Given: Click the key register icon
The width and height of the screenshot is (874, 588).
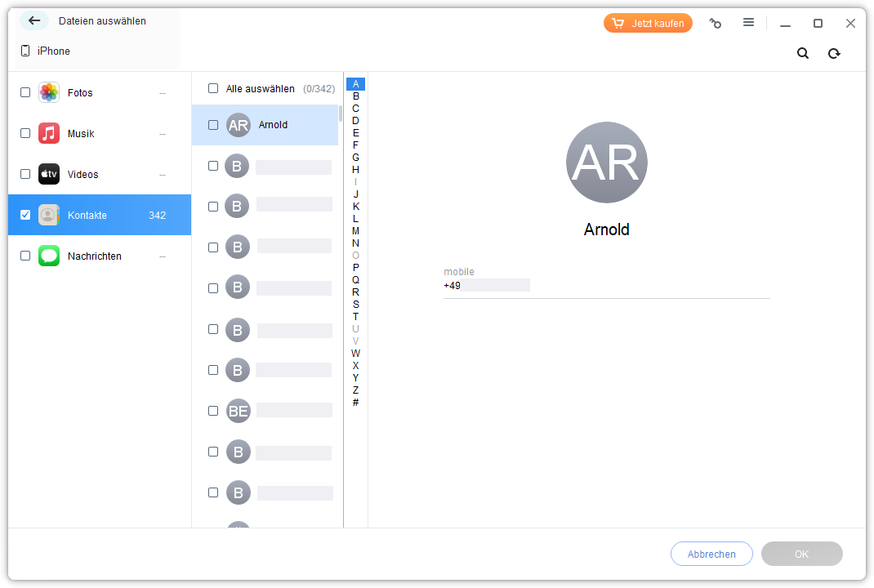Looking at the screenshot, I should pyautogui.click(x=716, y=24).
